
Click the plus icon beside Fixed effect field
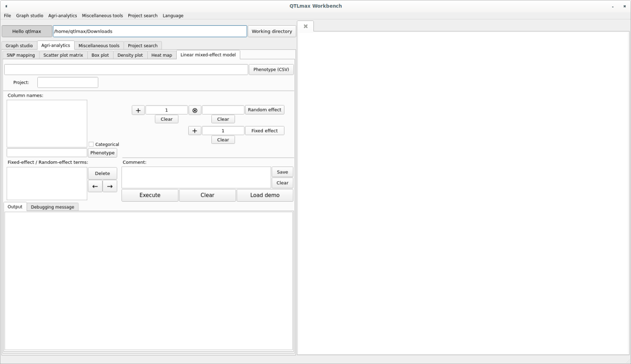(x=195, y=131)
